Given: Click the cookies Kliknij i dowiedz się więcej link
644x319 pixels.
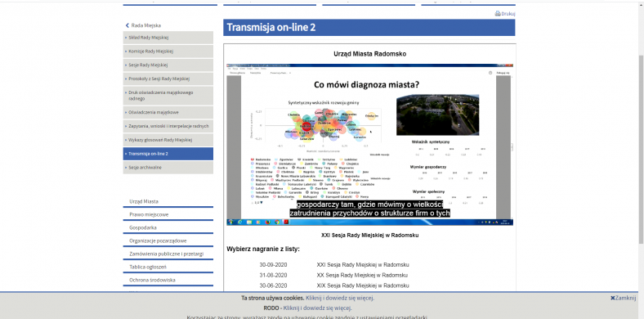Looking at the screenshot, I should (340, 298).
